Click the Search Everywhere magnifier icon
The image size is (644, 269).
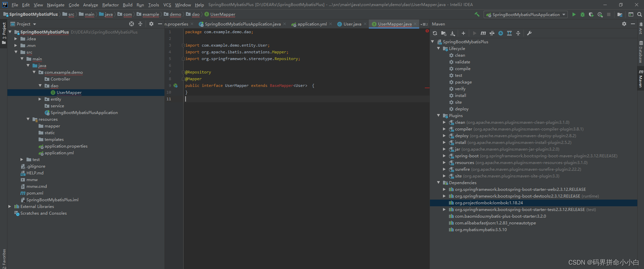click(640, 14)
